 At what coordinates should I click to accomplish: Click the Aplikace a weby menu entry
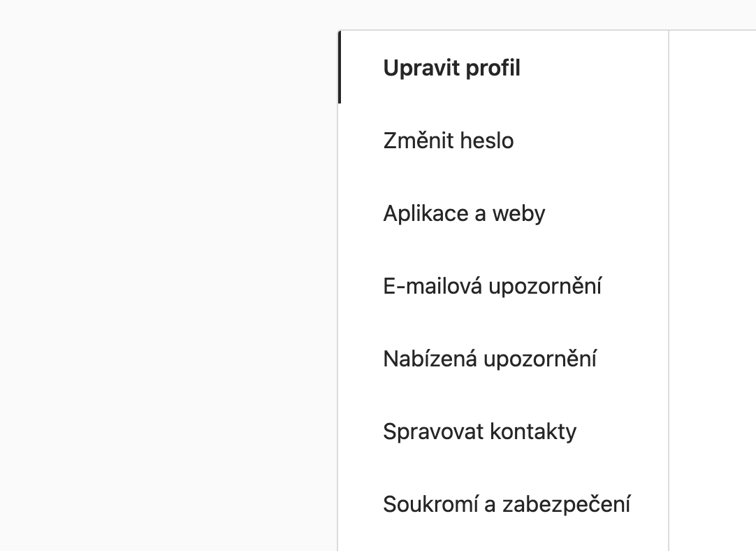pos(464,213)
